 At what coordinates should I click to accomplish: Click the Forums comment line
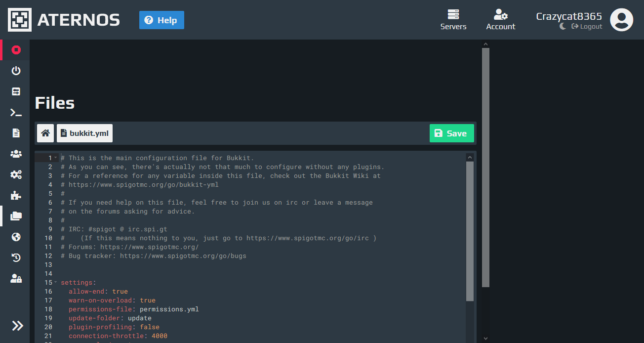130,247
